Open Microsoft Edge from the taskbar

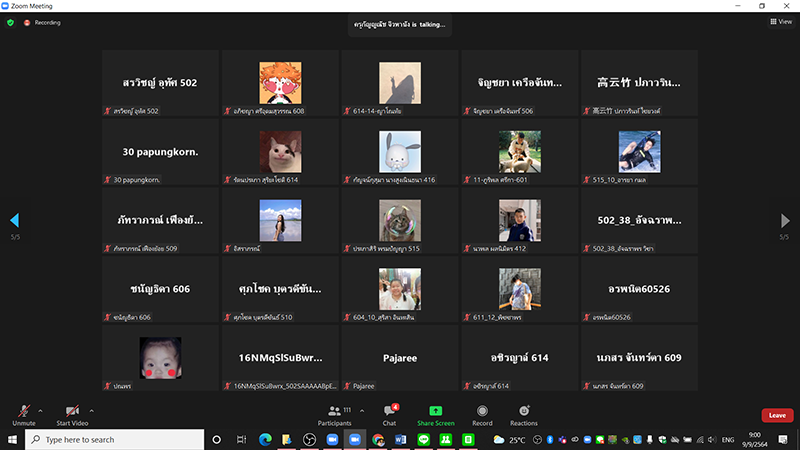(x=265, y=439)
